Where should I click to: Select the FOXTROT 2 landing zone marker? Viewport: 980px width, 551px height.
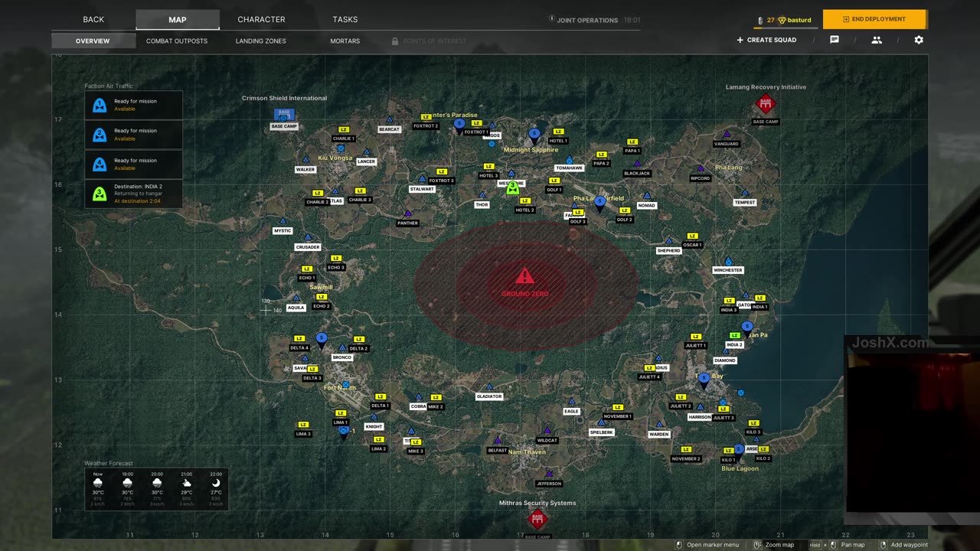(x=426, y=117)
